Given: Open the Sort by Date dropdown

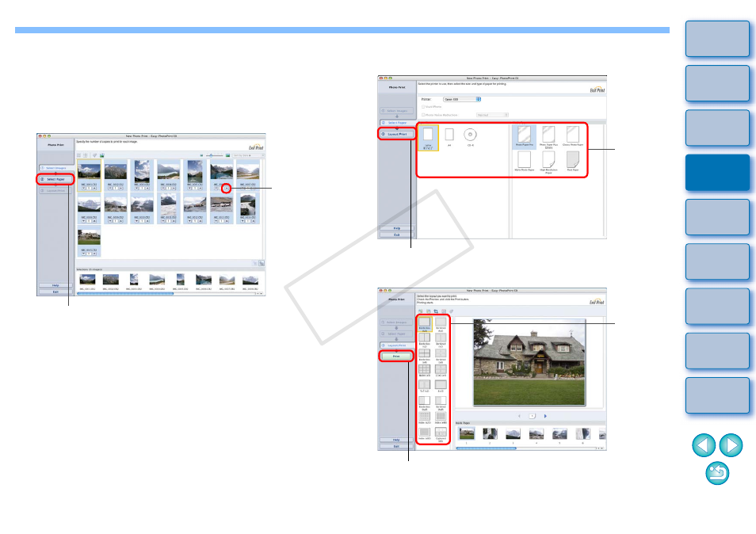Looking at the screenshot, I should (x=248, y=155).
